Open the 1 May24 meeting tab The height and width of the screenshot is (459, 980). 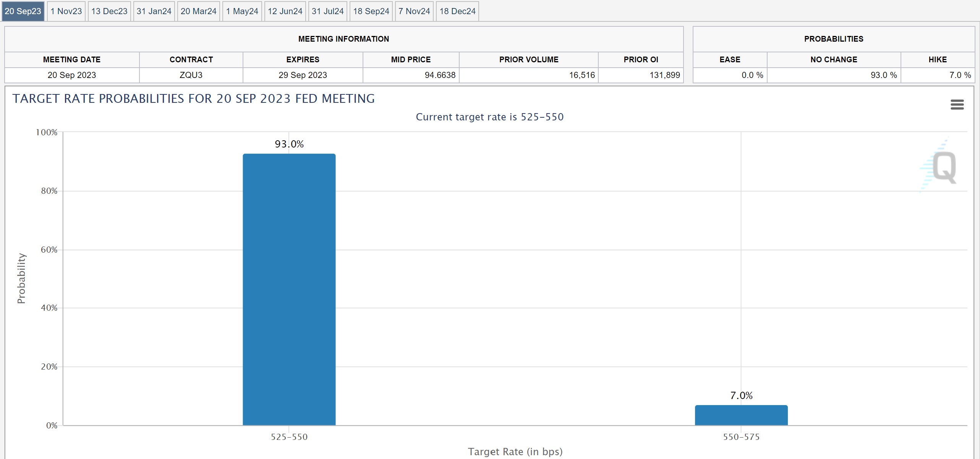[x=242, y=11]
